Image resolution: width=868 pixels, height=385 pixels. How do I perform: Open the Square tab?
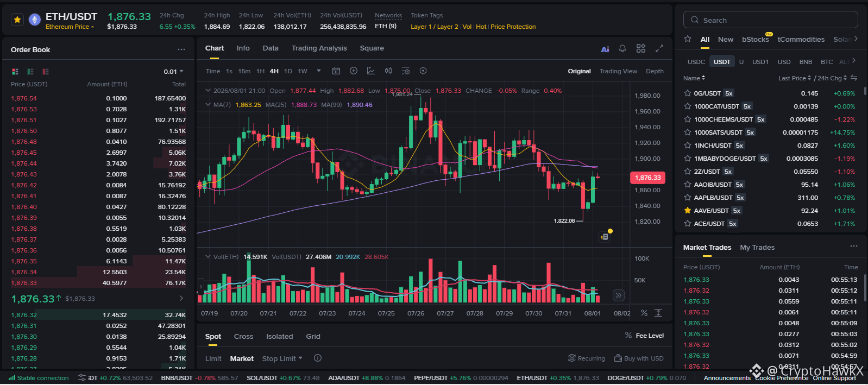(x=372, y=48)
